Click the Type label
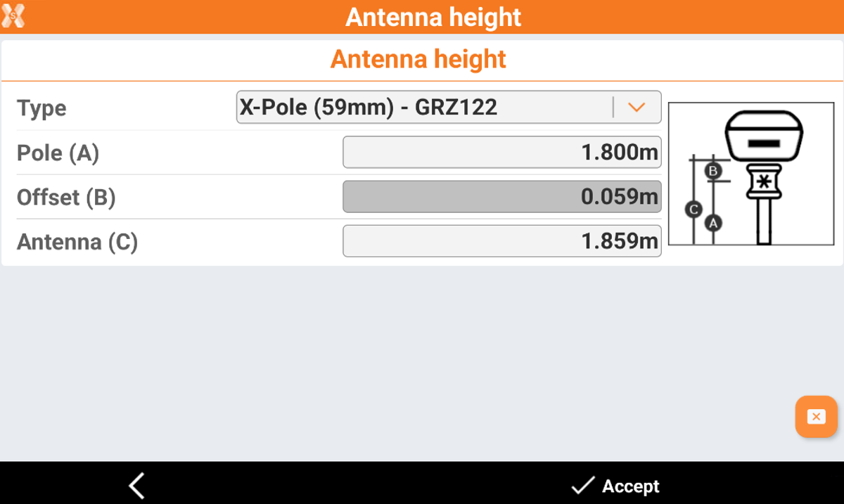The height and width of the screenshot is (504, 844). [41, 108]
